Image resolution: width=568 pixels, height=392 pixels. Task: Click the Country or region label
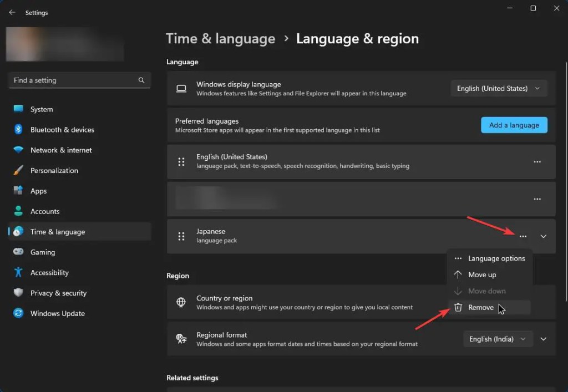click(x=225, y=298)
